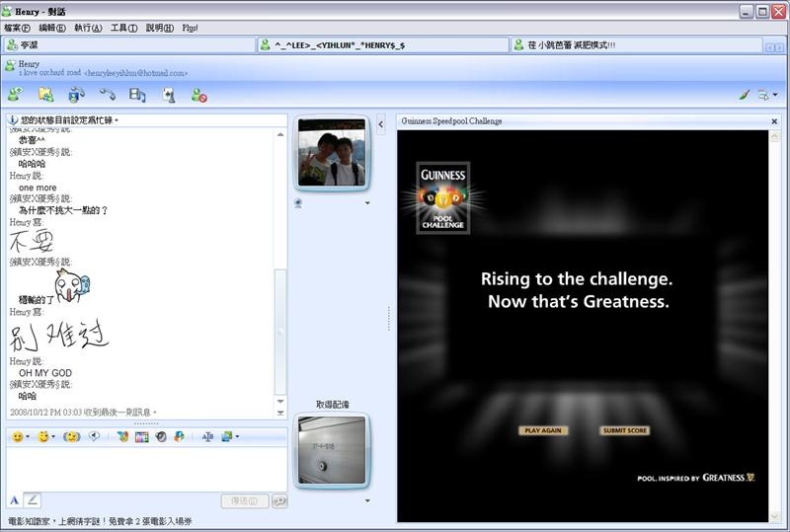Send a voice clip
This screenshot has height=532, width=790.
tap(94, 436)
